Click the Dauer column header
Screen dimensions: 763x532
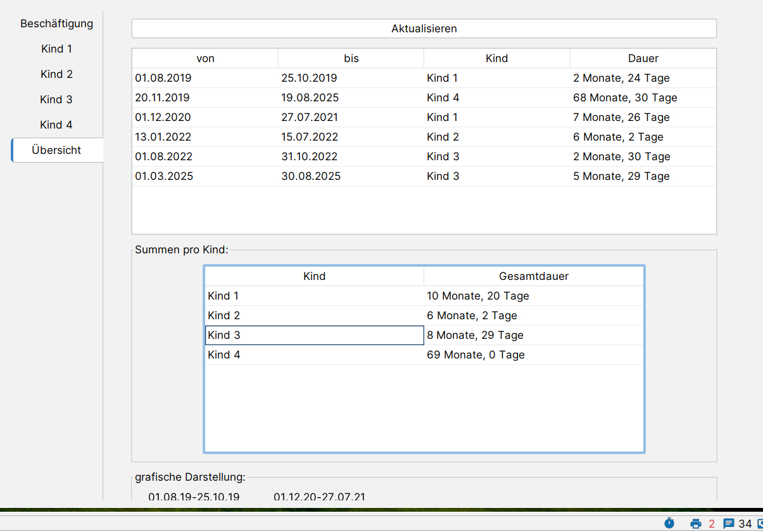[x=643, y=58]
